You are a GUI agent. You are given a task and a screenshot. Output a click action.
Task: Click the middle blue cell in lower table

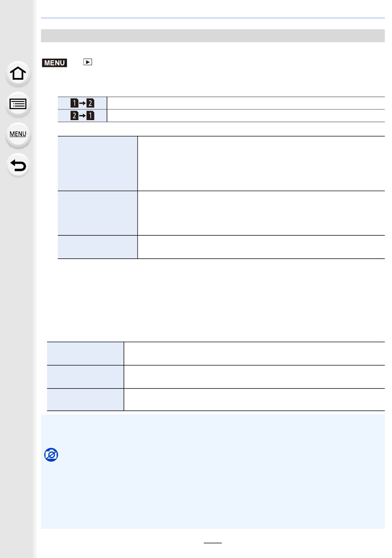tap(85, 377)
